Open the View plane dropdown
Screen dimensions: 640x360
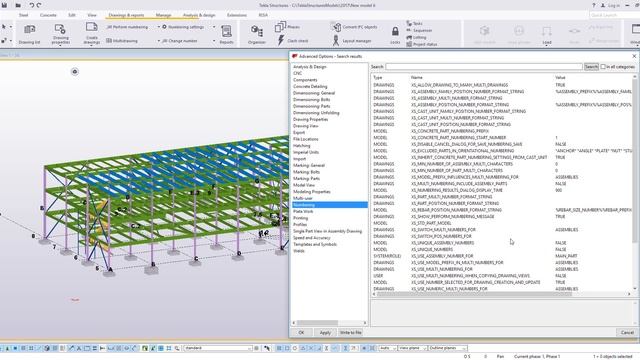(412, 348)
